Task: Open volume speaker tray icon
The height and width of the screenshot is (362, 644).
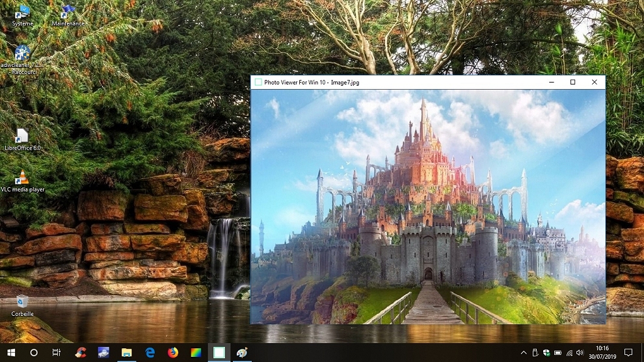Action: point(580,352)
